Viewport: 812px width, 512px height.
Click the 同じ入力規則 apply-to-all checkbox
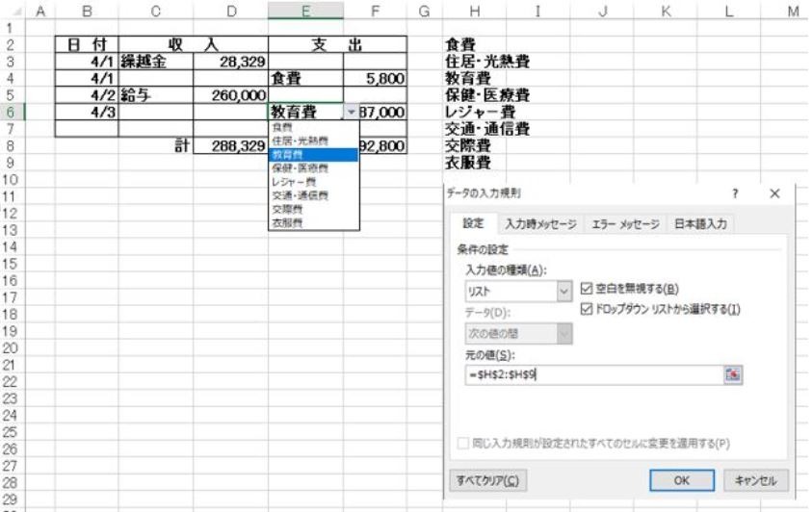coord(463,444)
